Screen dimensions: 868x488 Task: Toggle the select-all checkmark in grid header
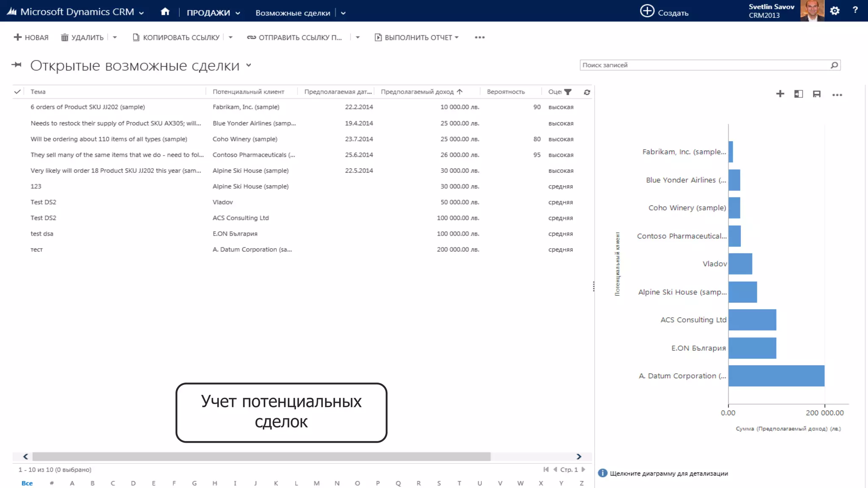17,91
